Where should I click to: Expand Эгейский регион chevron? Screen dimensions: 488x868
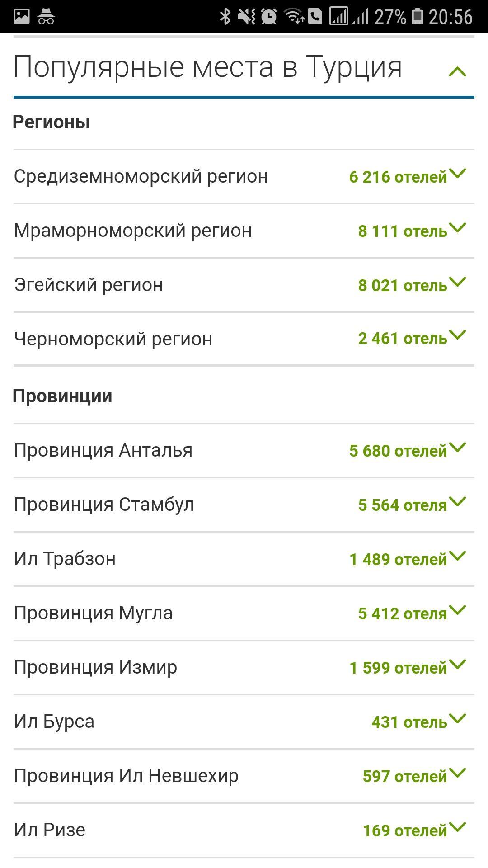[457, 282]
